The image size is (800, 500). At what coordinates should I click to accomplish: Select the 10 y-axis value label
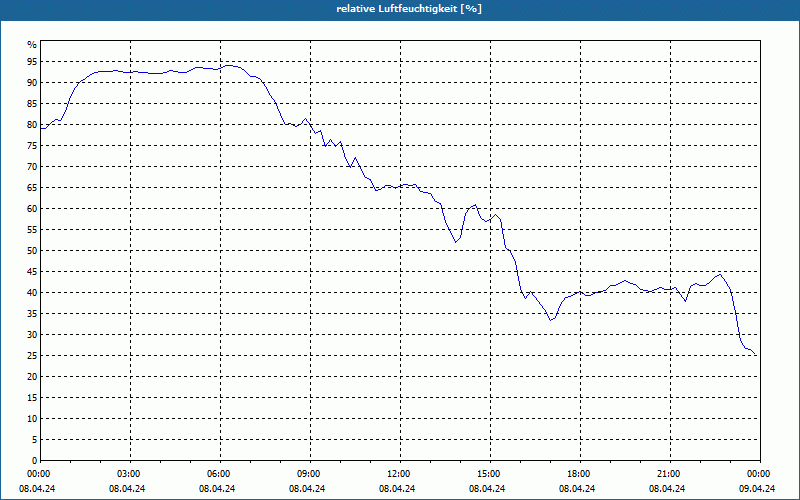pos(32,418)
